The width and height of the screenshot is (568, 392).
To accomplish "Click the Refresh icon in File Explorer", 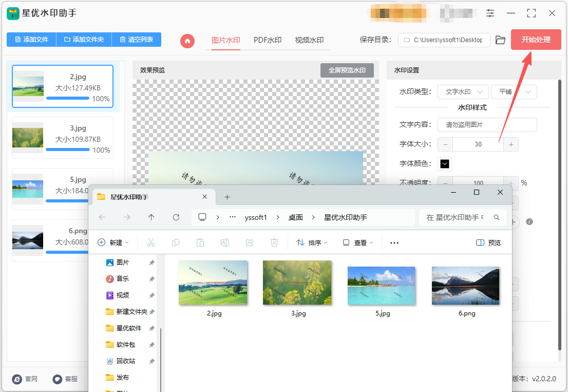I will 176,217.
